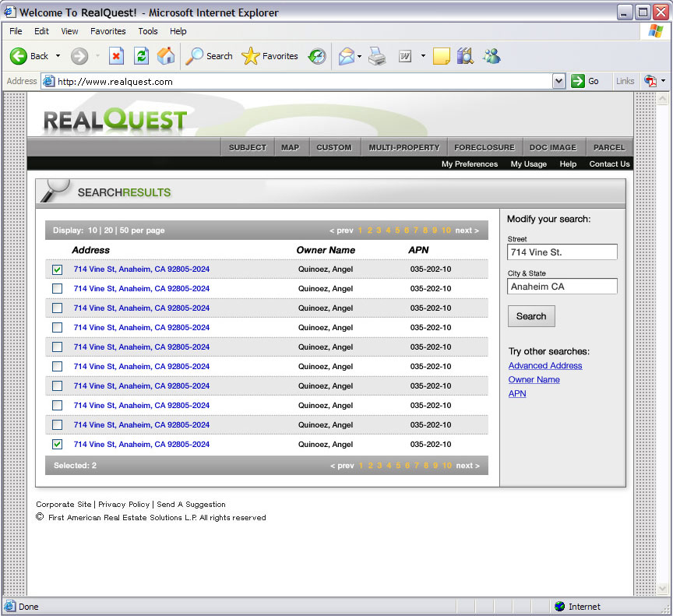This screenshot has height=616, width=673.
Task: Open the File menu
Action: pyautogui.click(x=16, y=31)
